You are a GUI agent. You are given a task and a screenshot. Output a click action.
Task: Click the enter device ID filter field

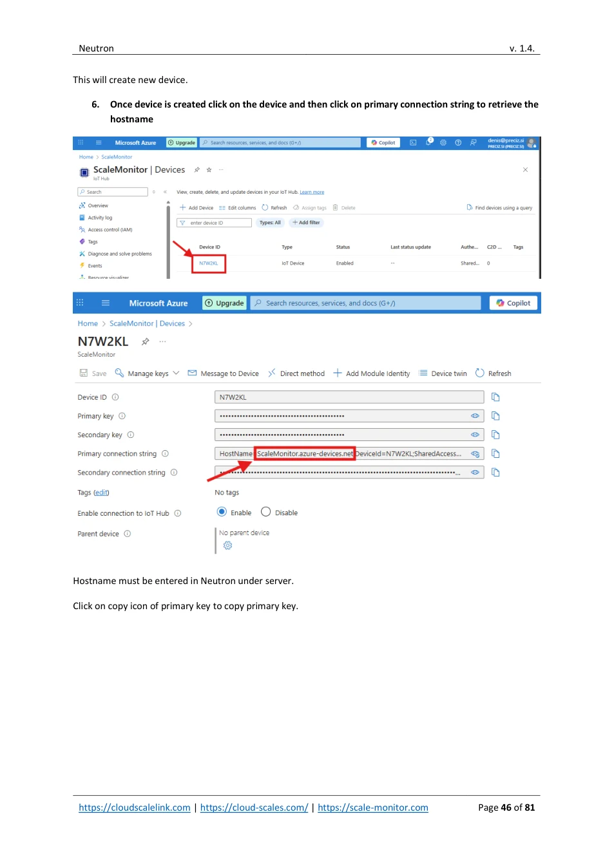click(214, 223)
